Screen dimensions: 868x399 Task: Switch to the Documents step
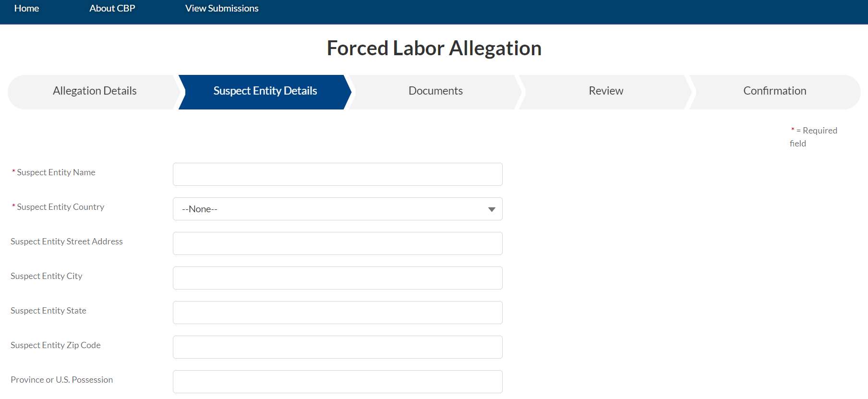[x=435, y=91]
